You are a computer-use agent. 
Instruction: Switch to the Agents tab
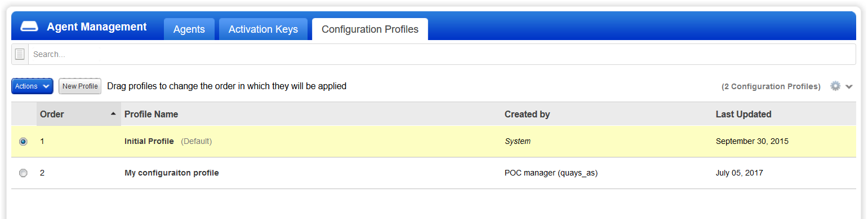click(x=189, y=29)
